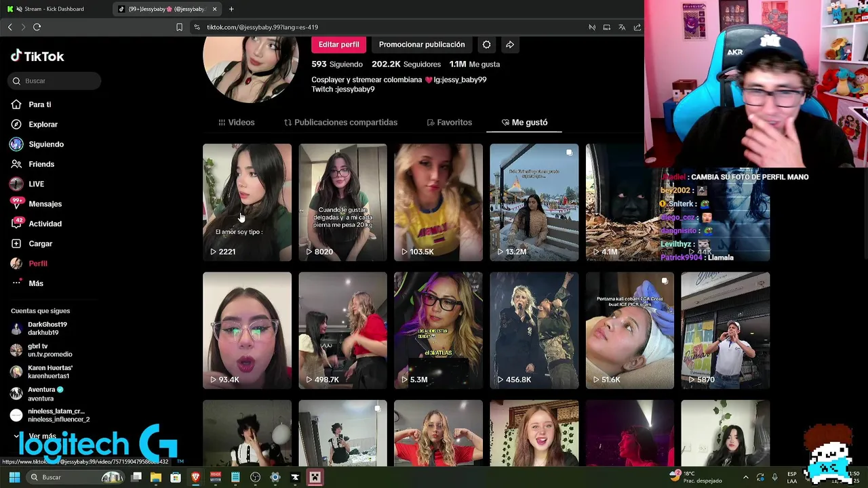Image resolution: width=868 pixels, height=488 pixels.
Task: Open video with 13.2M views
Action: coord(534,202)
